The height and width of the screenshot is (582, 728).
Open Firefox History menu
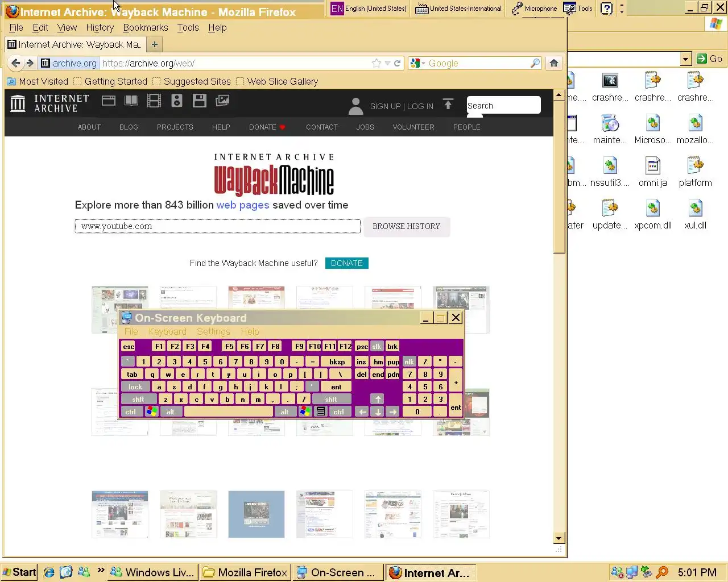pyautogui.click(x=100, y=27)
